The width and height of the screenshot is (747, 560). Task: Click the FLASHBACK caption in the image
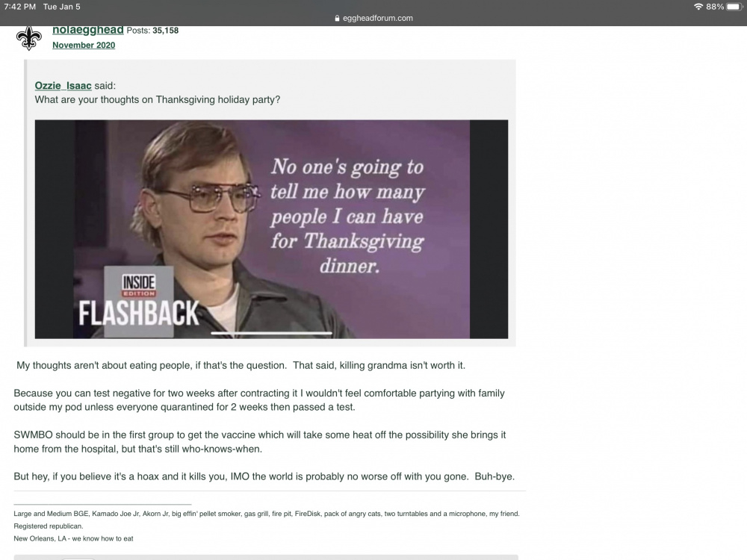[139, 314]
